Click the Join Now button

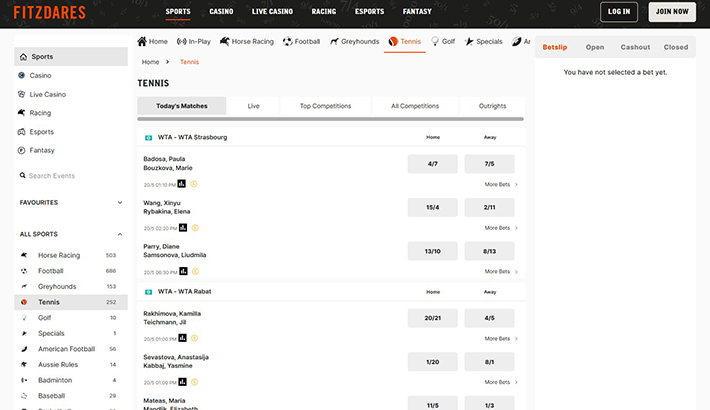672,12
